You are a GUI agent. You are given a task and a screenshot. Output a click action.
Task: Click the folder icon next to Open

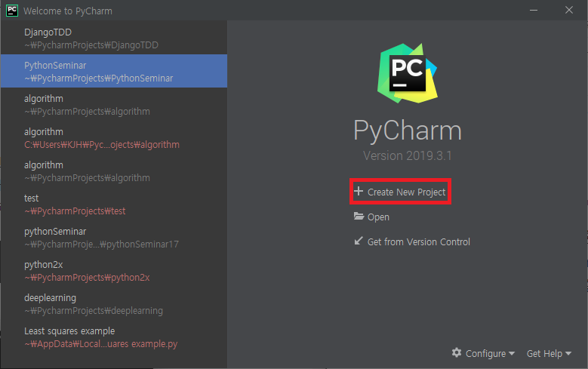coord(359,217)
